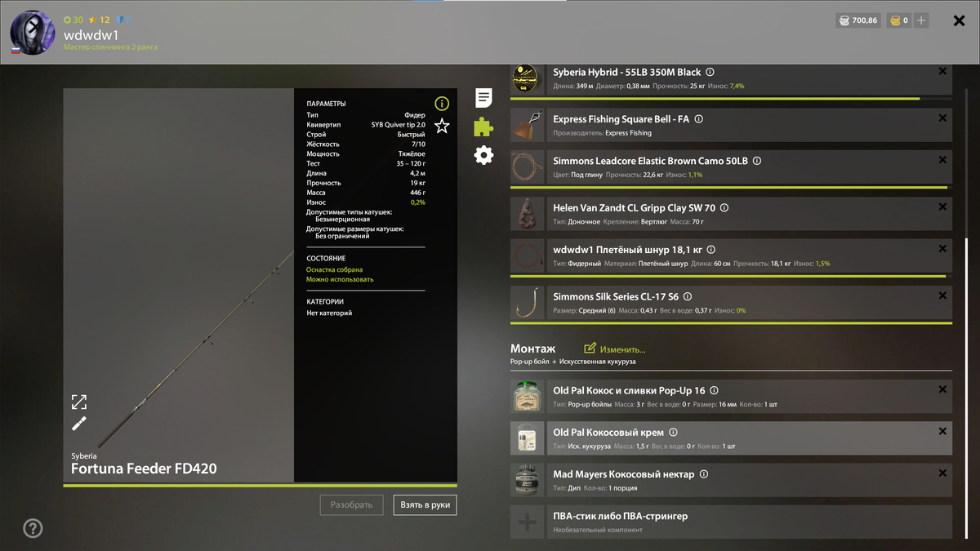Show info for Helen Van Zandt sinker

[x=724, y=208]
